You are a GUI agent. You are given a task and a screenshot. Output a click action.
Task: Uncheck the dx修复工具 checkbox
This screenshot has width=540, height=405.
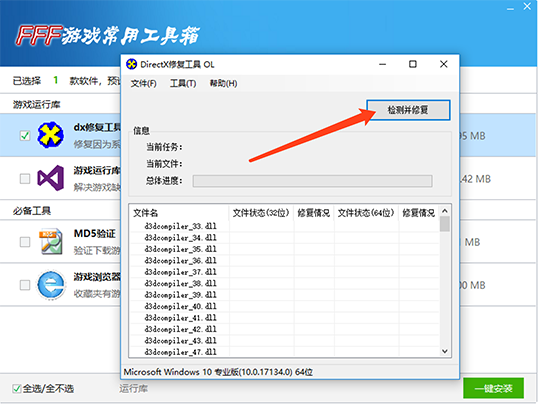(x=25, y=136)
